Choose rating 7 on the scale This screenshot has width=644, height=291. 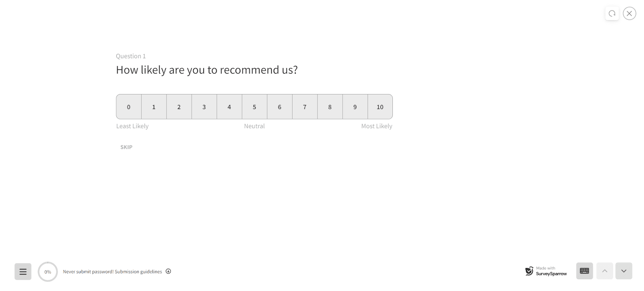(305, 107)
